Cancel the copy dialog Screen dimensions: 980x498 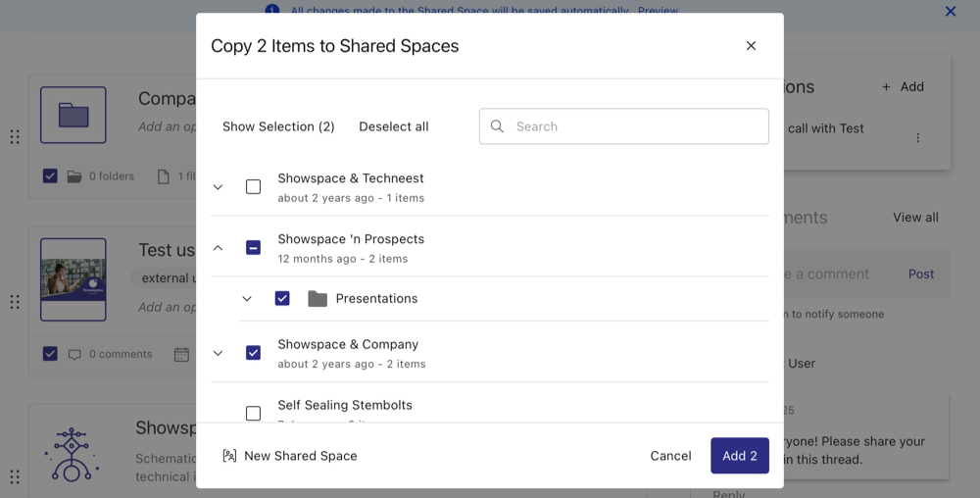point(670,456)
